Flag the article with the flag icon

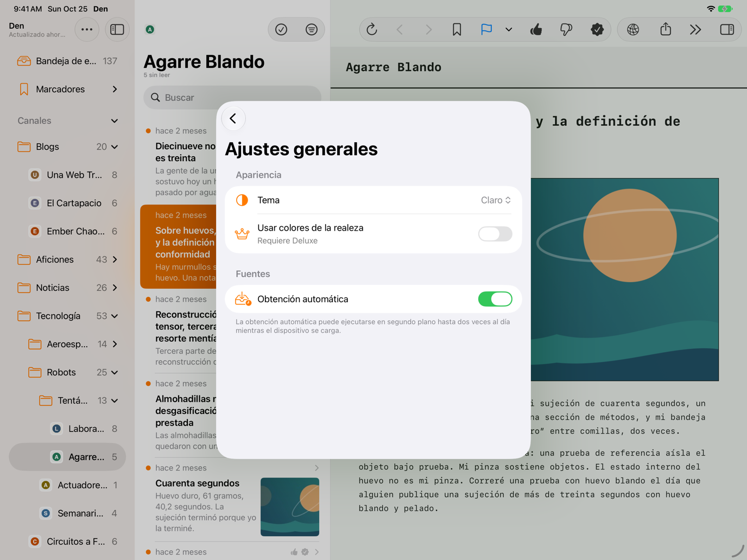[486, 29]
